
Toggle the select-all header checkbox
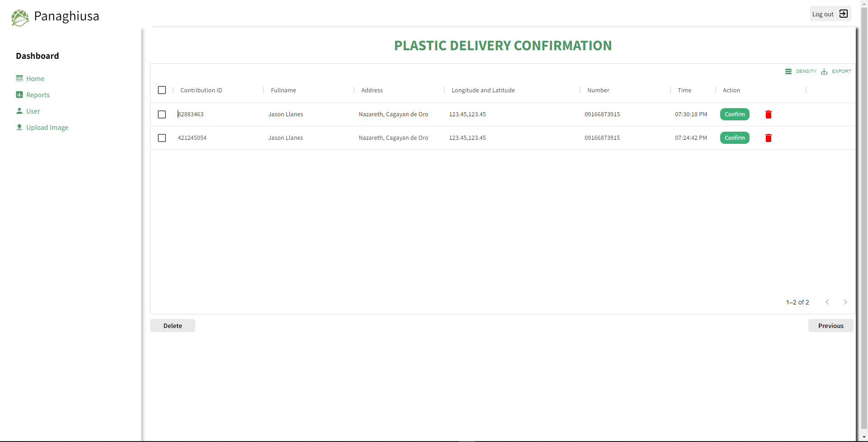click(x=162, y=90)
